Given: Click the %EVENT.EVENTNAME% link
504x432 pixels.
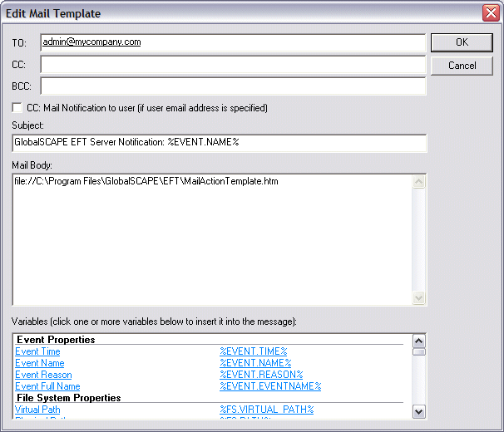Looking at the screenshot, I should click(270, 386).
